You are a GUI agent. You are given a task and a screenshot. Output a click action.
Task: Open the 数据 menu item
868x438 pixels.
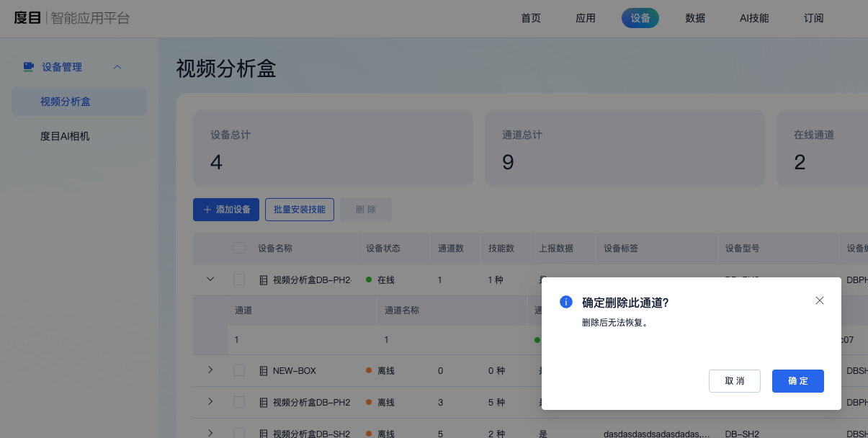coord(695,18)
